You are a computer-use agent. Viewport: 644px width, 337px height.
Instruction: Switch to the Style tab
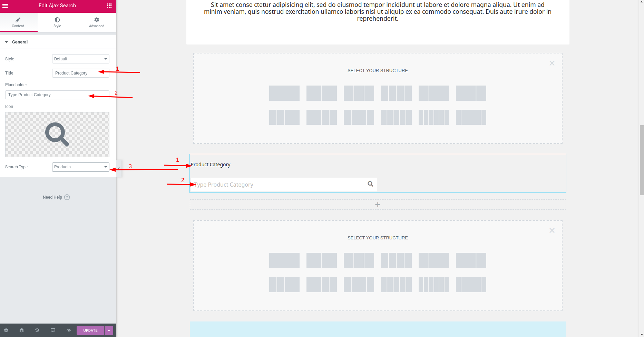(x=57, y=22)
